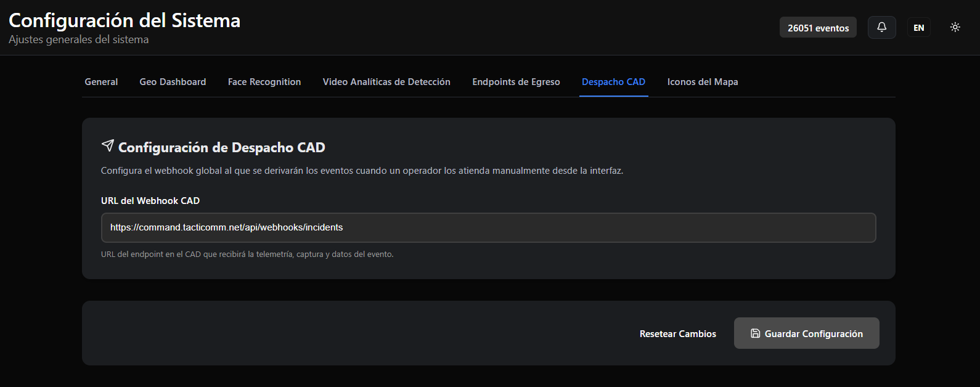This screenshot has width=980, height=387.
Task: Select Video Analíticas de Detección tab
Action: click(x=386, y=82)
